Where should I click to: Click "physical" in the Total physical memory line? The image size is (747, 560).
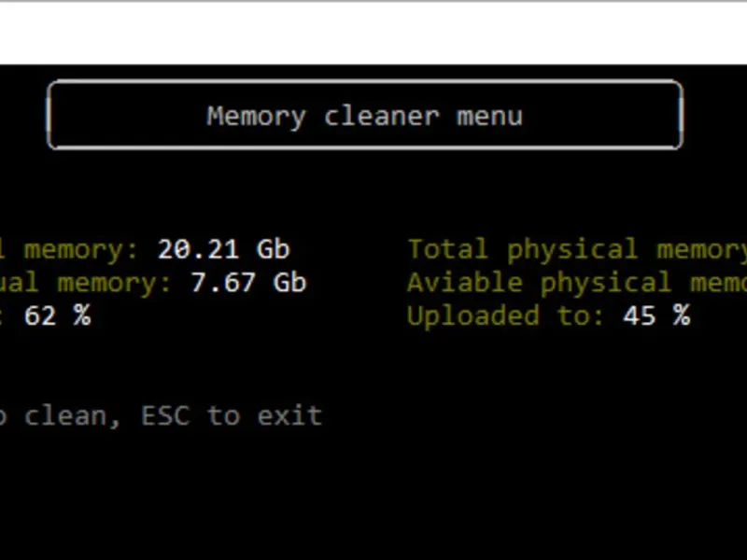point(572,249)
